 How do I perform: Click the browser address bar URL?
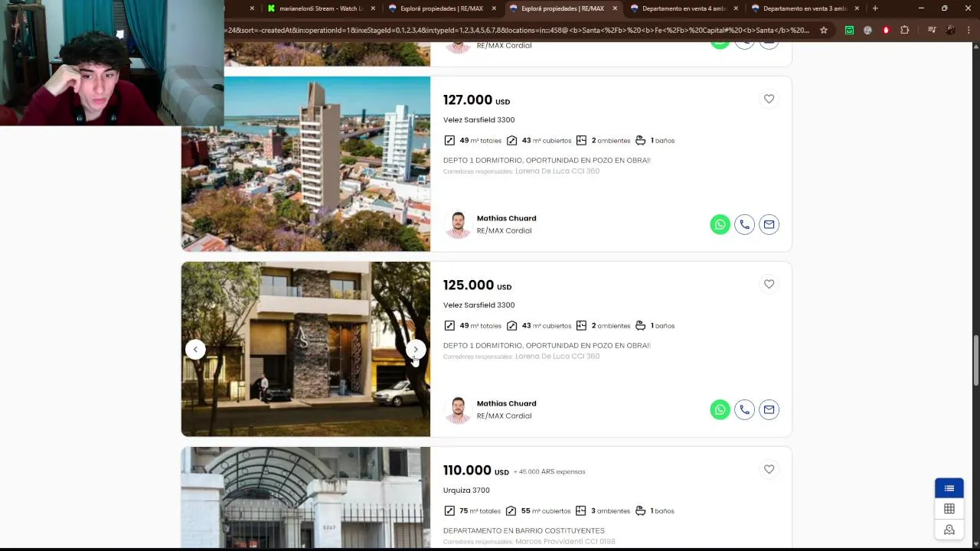coord(518,30)
